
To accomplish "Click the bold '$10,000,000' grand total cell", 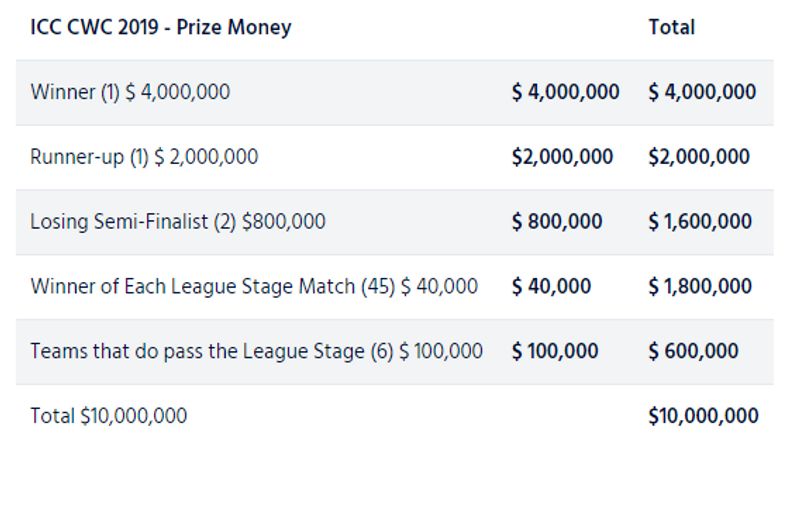I will coord(703,416).
